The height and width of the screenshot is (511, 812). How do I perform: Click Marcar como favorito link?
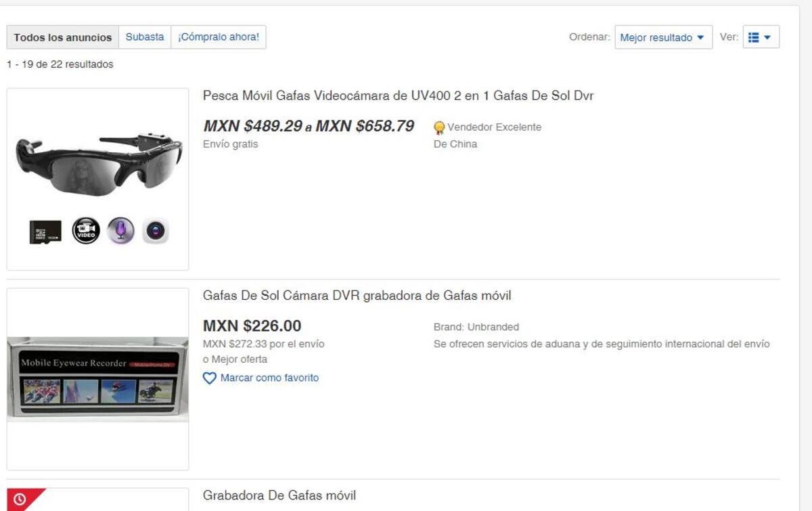[x=269, y=378]
